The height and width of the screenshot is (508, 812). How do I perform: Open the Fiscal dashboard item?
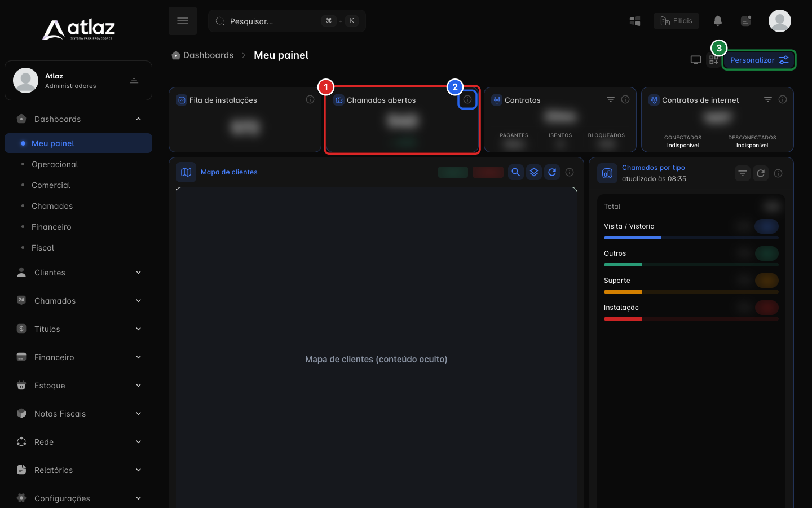[x=78, y=248]
